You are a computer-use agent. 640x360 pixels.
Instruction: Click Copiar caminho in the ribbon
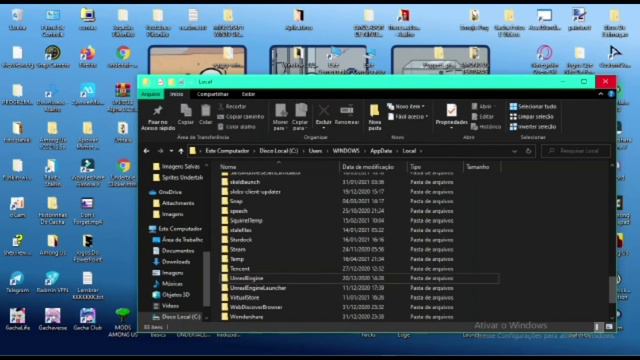point(240,117)
